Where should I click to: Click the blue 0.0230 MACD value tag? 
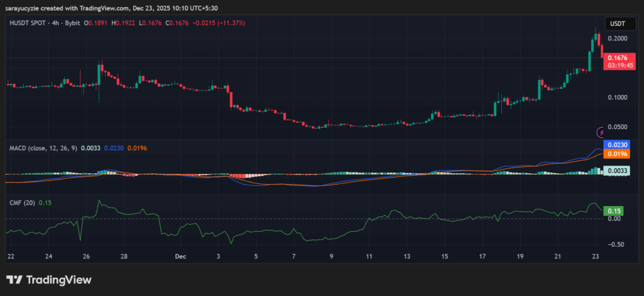616,145
